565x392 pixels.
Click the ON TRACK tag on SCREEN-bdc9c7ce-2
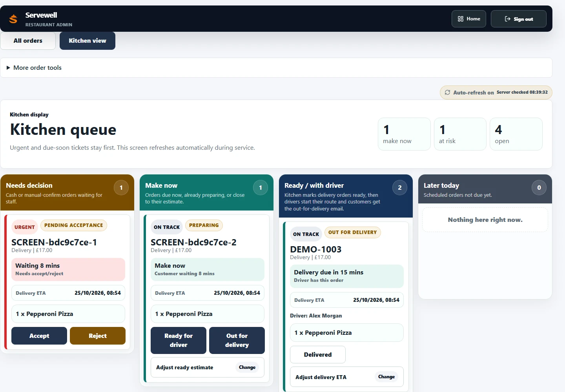[167, 227]
